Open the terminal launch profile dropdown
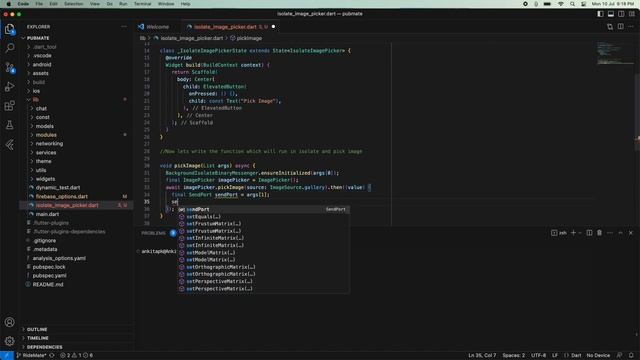Screen dimensions: 640x360 pos(580,233)
